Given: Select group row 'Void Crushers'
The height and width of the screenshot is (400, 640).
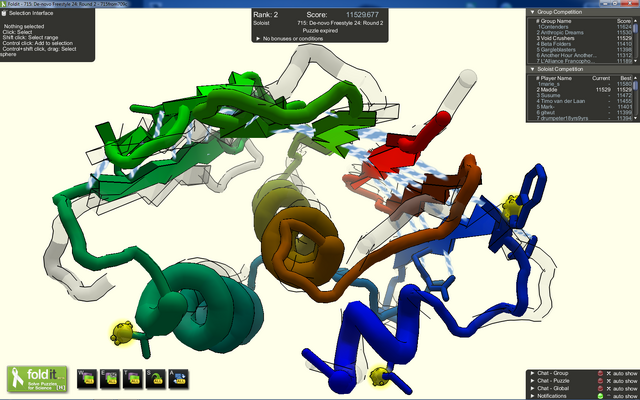Looking at the screenshot, I should coord(584,38).
